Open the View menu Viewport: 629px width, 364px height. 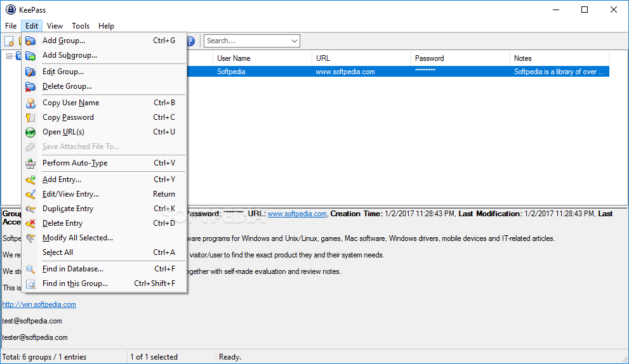point(55,25)
